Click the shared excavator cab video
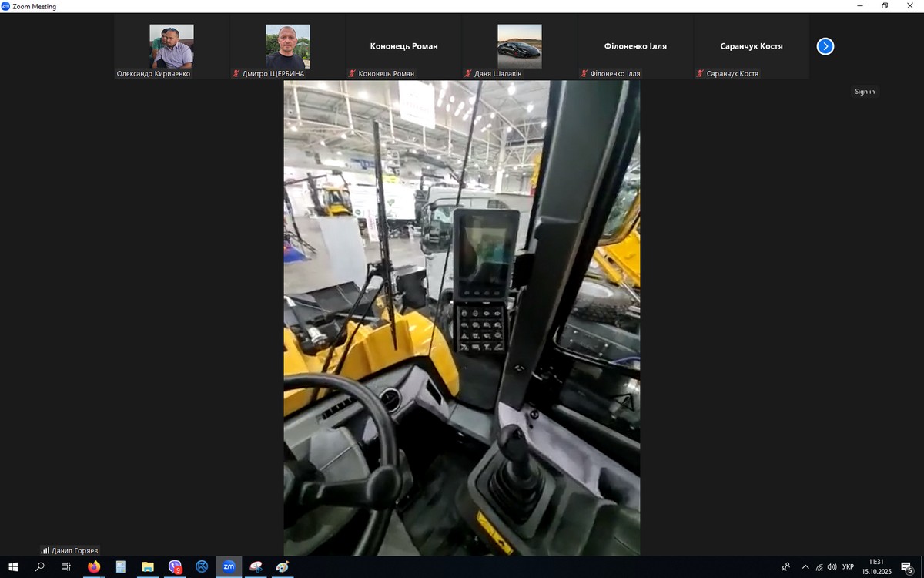The image size is (924, 578). (x=461, y=318)
